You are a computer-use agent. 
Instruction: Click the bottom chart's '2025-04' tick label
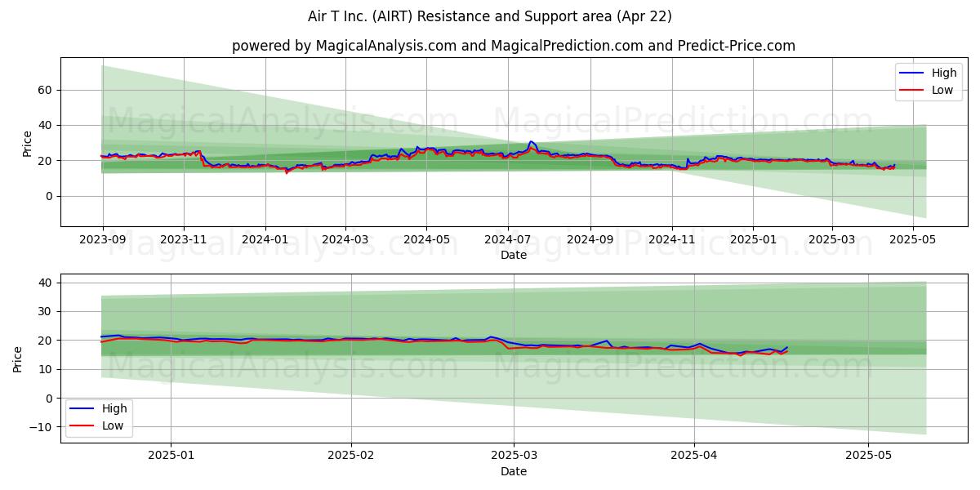click(x=694, y=456)
